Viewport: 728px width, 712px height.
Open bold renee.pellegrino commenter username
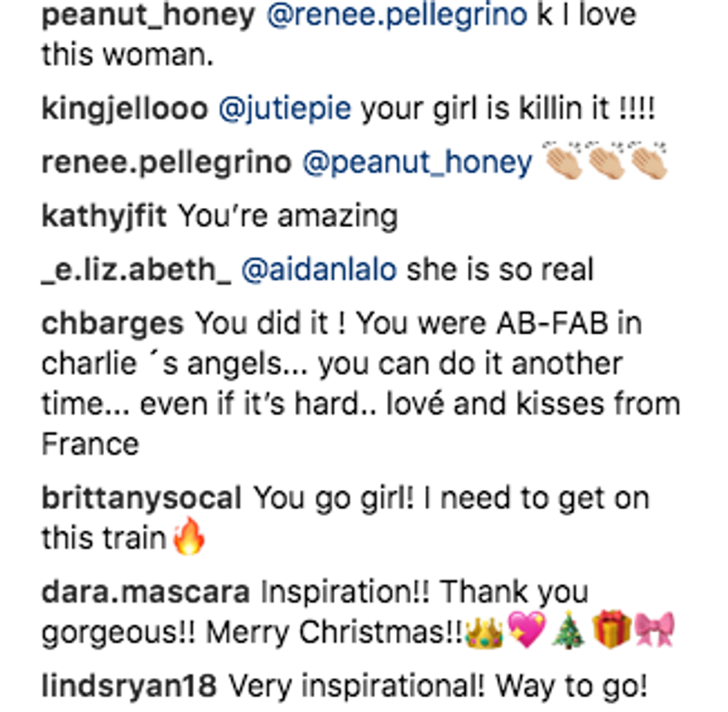[x=166, y=163]
